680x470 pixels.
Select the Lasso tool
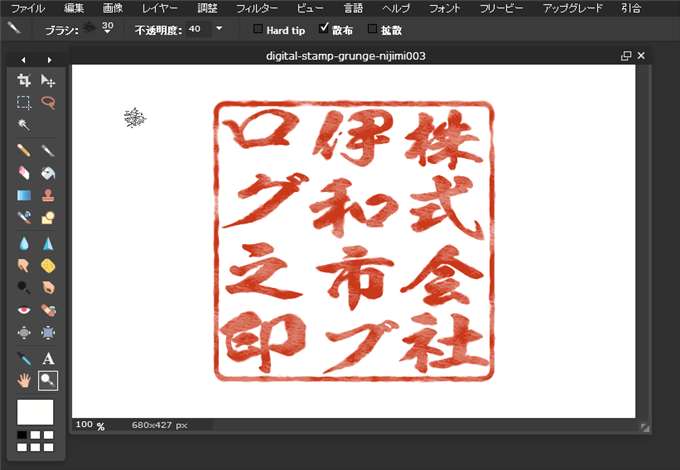point(48,102)
